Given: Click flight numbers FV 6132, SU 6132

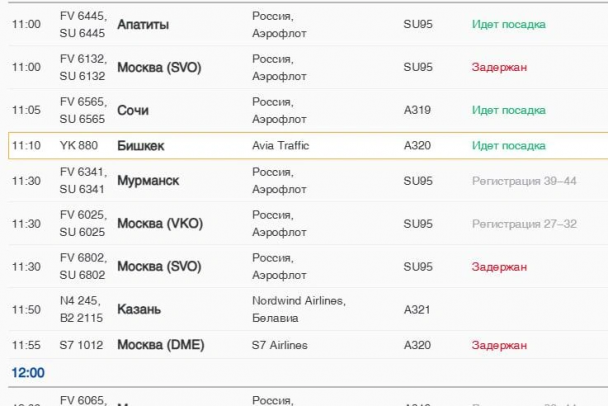Looking at the screenshot, I should (x=83, y=67).
